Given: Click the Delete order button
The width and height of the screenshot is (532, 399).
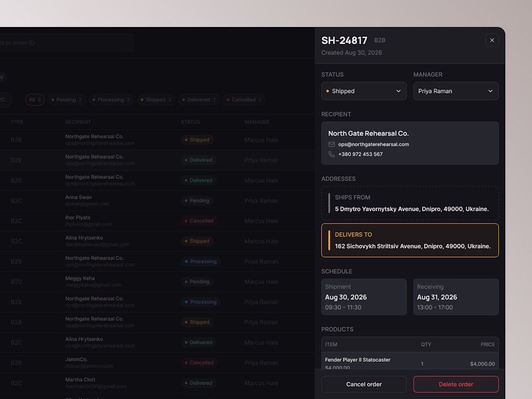Looking at the screenshot, I should tap(456, 384).
